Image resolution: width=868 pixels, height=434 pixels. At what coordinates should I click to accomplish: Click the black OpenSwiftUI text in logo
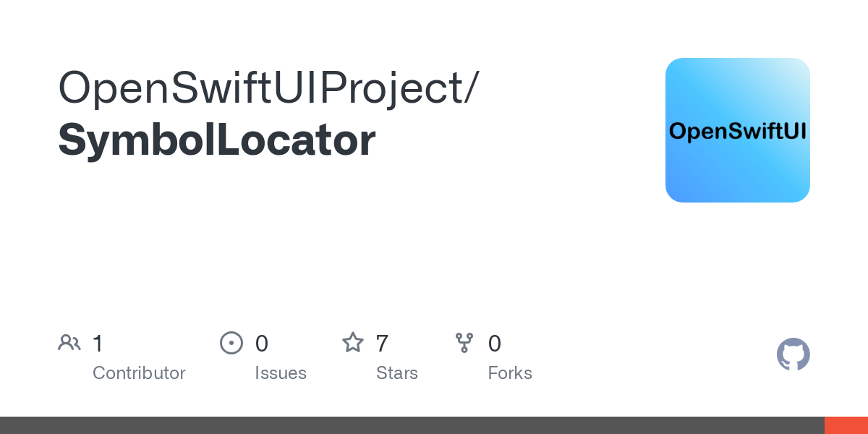tap(738, 132)
